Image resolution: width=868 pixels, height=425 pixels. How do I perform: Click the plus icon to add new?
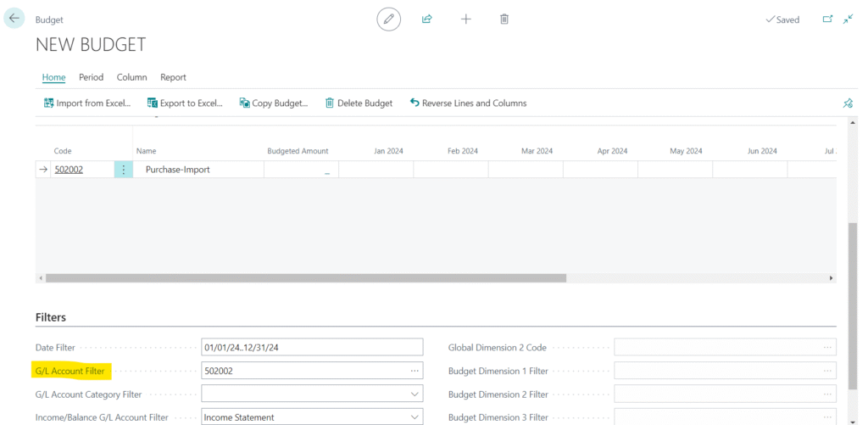(x=465, y=19)
